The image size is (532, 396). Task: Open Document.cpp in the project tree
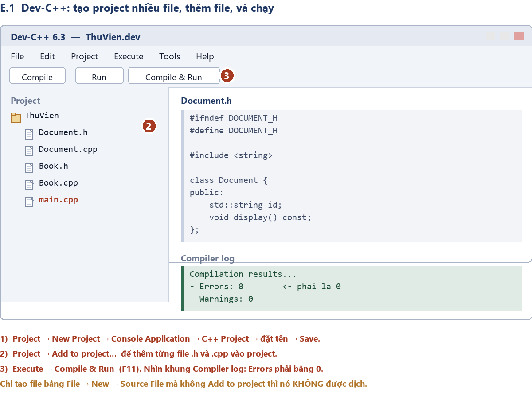[x=68, y=149]
